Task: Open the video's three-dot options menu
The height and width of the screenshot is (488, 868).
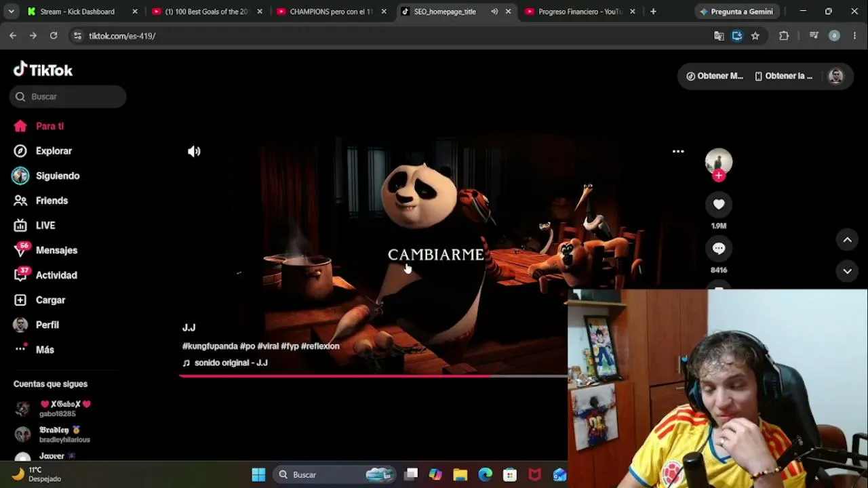Action: pos(678,151)
